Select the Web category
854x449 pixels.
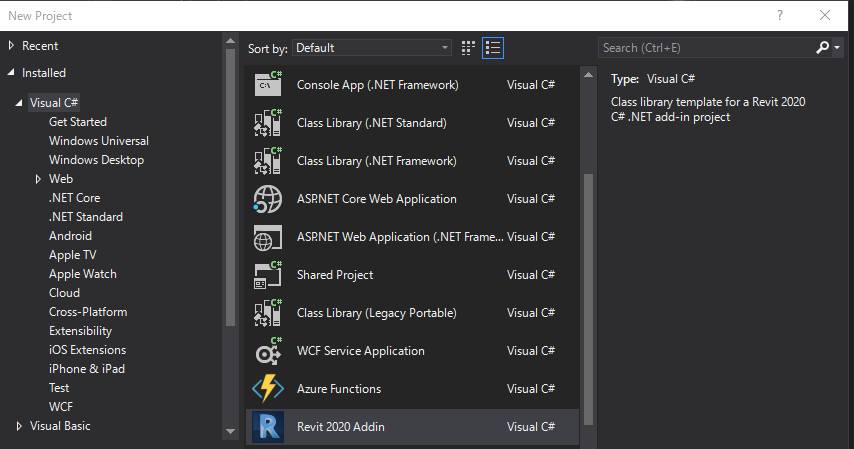(x=61, y=179)
